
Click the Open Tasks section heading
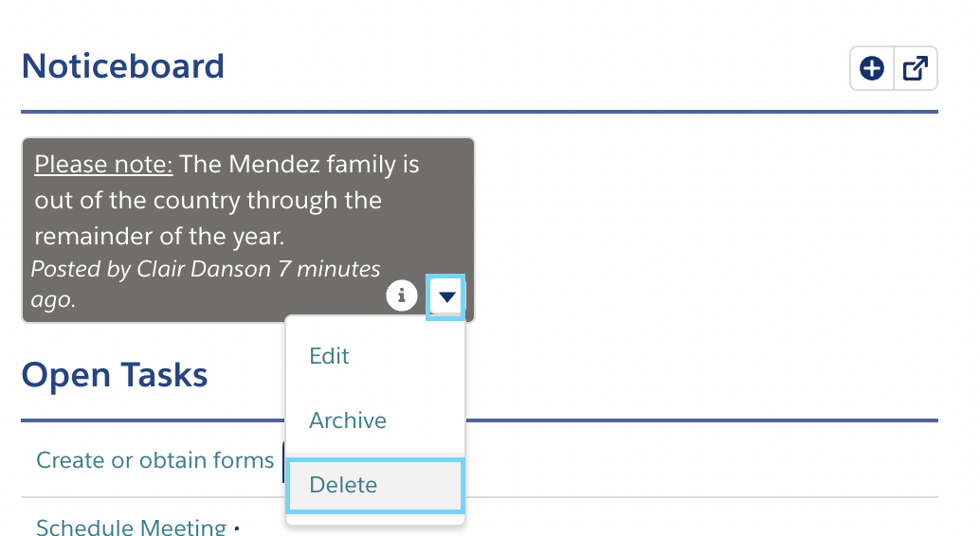coord(115,375)
